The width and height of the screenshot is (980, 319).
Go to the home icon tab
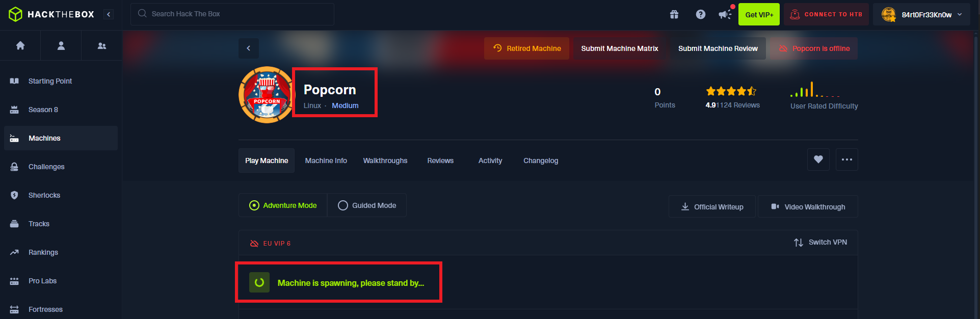(20, 45)
